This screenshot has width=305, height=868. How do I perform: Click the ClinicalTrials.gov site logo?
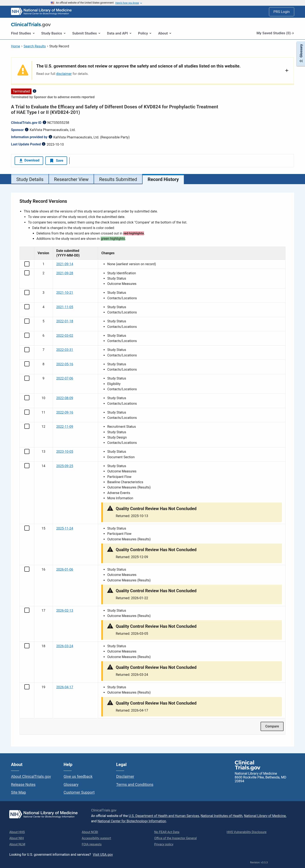coord(31,25)
